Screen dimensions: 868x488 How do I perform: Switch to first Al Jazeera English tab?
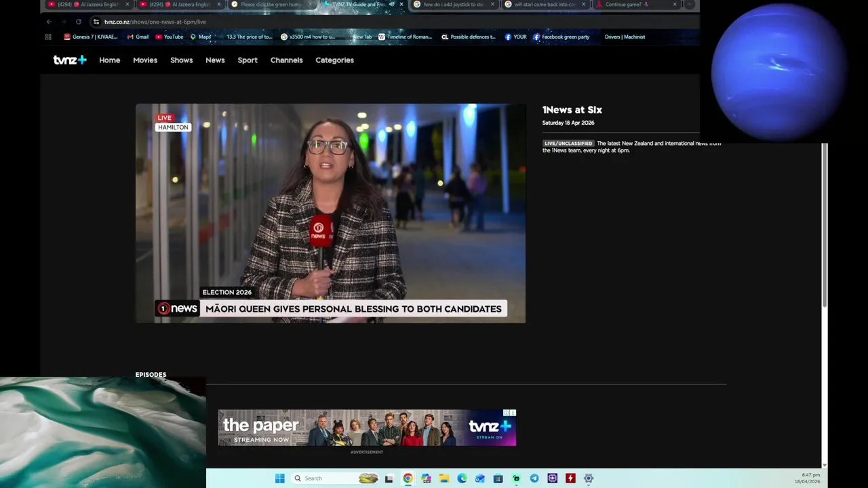click(88, 5)
